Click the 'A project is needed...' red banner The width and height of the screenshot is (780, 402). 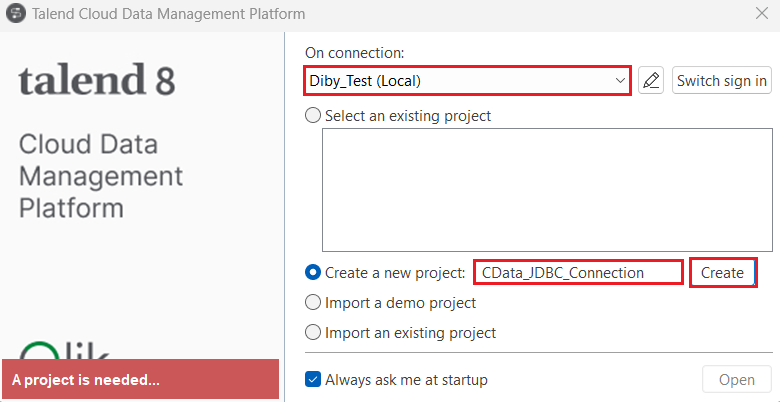(139, 380)
